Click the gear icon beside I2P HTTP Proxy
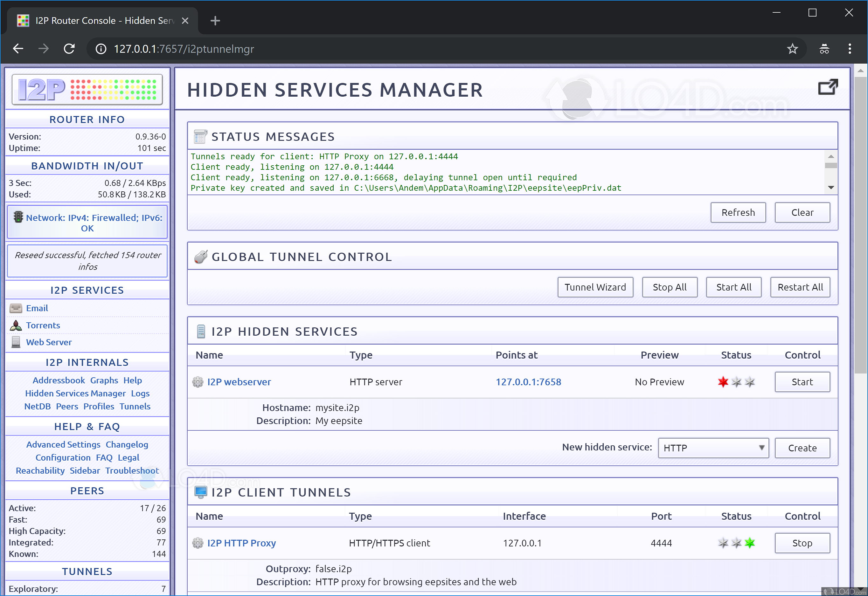 point(197,543)
